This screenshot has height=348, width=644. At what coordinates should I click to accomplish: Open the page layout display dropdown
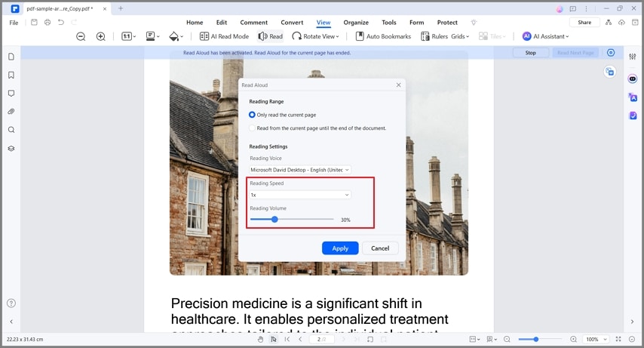click(x=153, y=36)
